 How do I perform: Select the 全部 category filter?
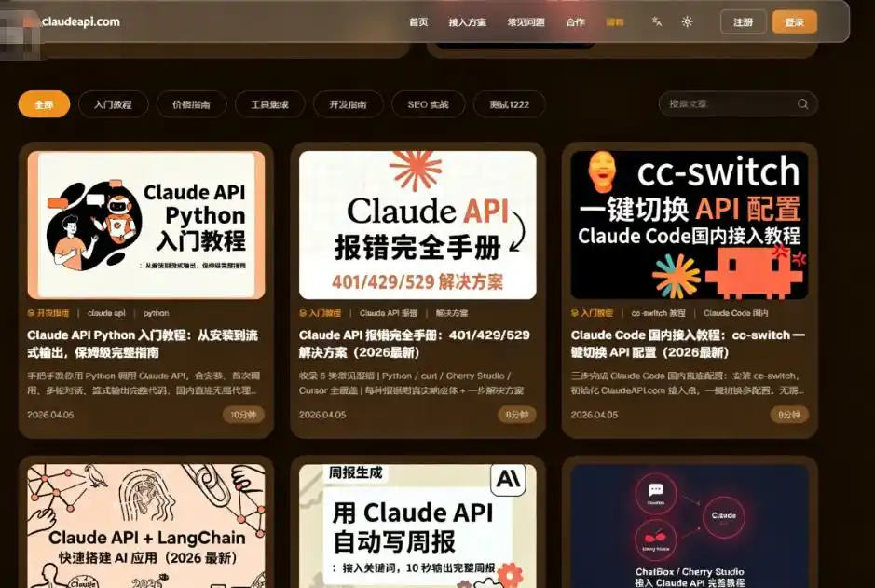tap(44, 104)
